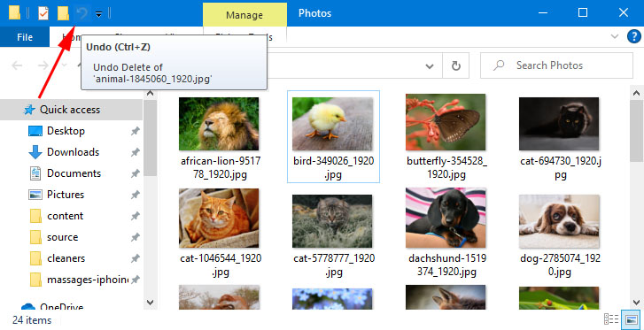This screenshot has height=330, width=644.
Task: Select the african-lion thumbnail
Action: point(219,124)
